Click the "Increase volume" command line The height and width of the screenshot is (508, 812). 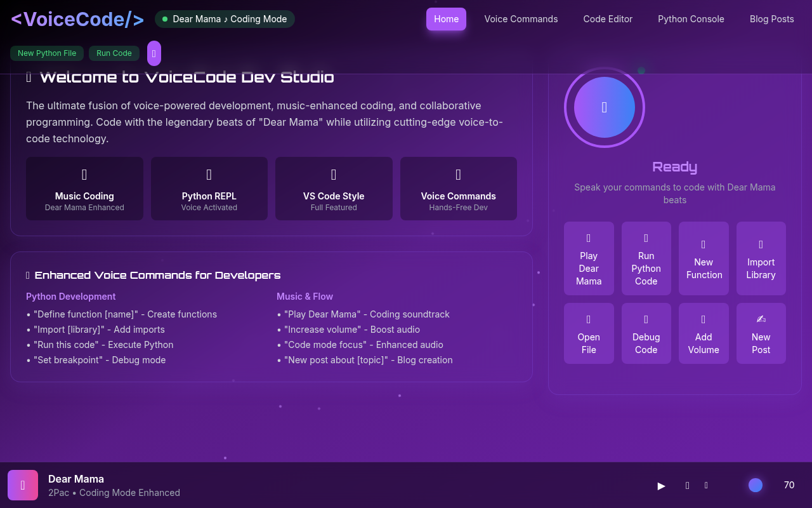[349, 330]
